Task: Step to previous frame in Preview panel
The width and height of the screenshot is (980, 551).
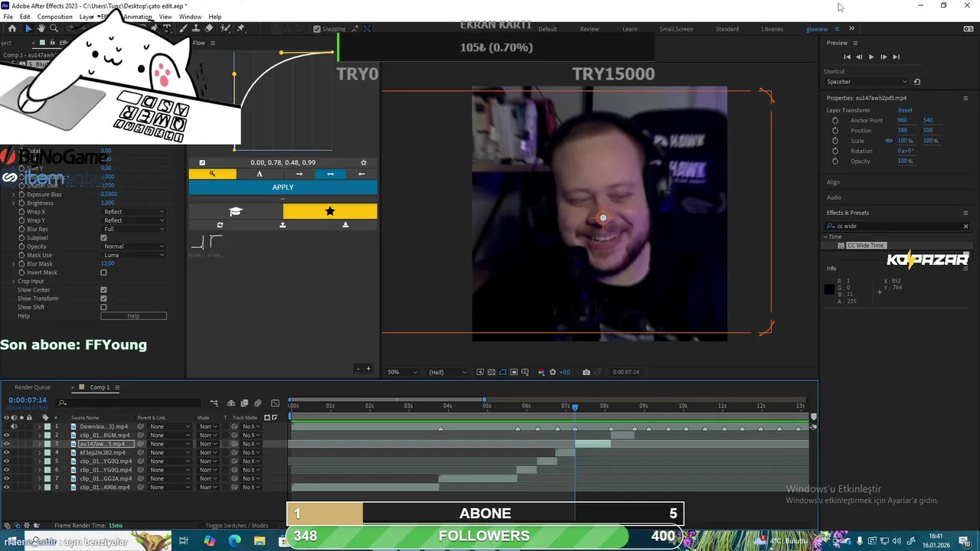Action: coord(859,57)
